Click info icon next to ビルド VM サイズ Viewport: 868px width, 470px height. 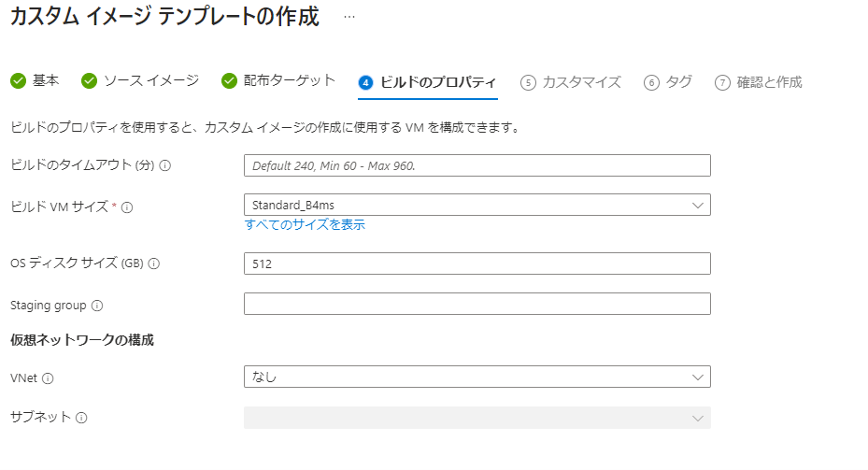coord(127,207)
